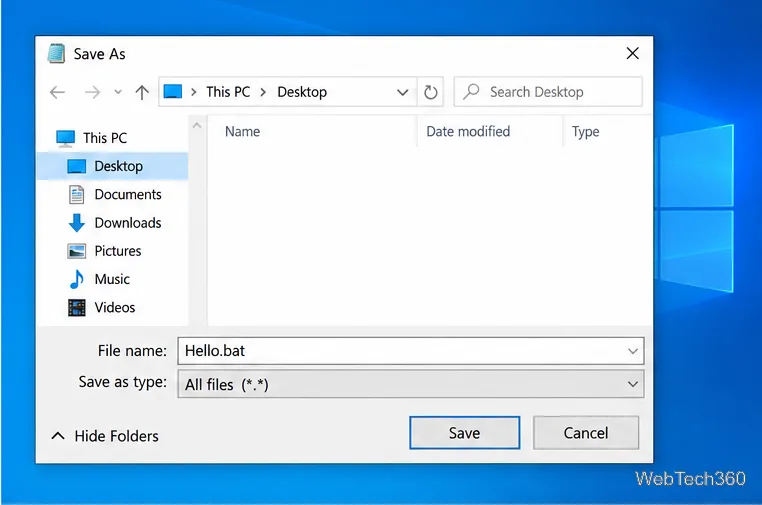Click the Desktop folder icon in sidebar

click(x=76, y=166)
